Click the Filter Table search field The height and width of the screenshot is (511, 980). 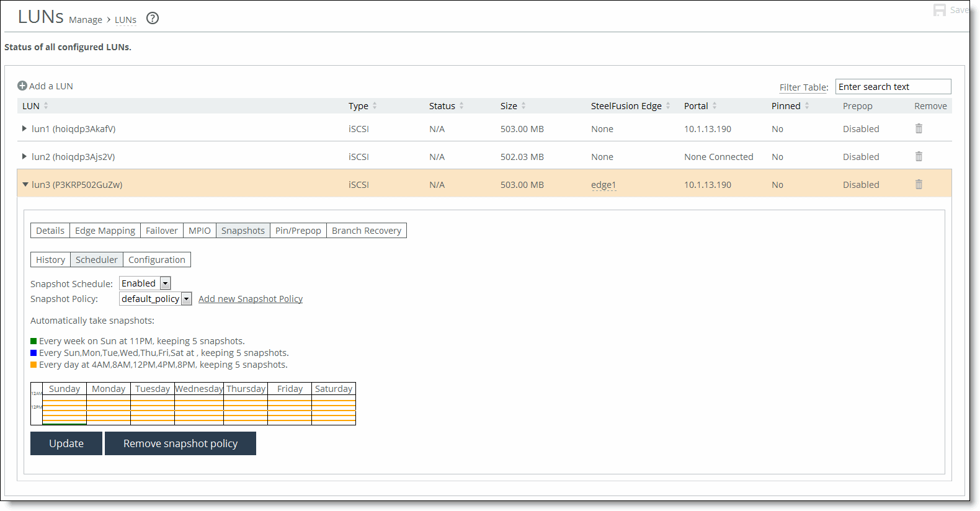(893, 87)
